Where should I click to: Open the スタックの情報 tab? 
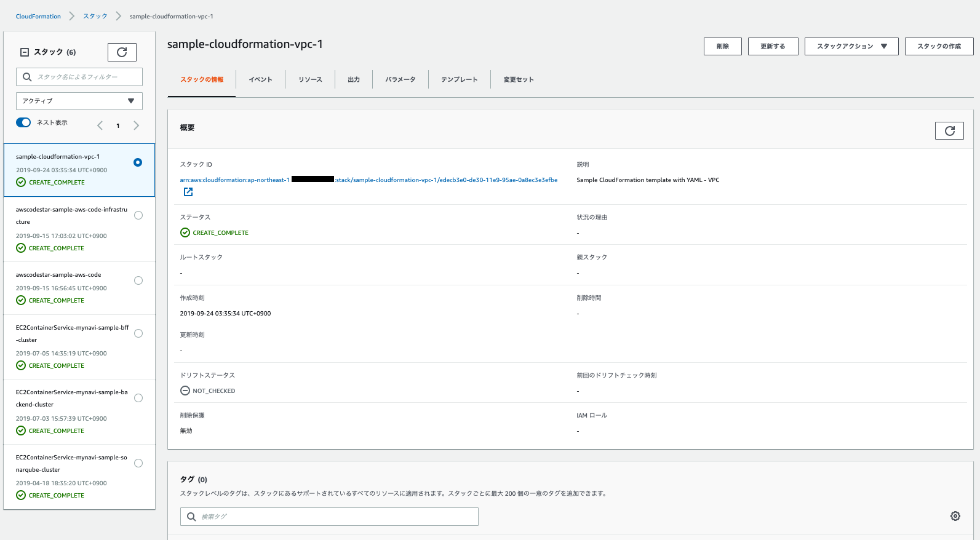click(202, 80)
